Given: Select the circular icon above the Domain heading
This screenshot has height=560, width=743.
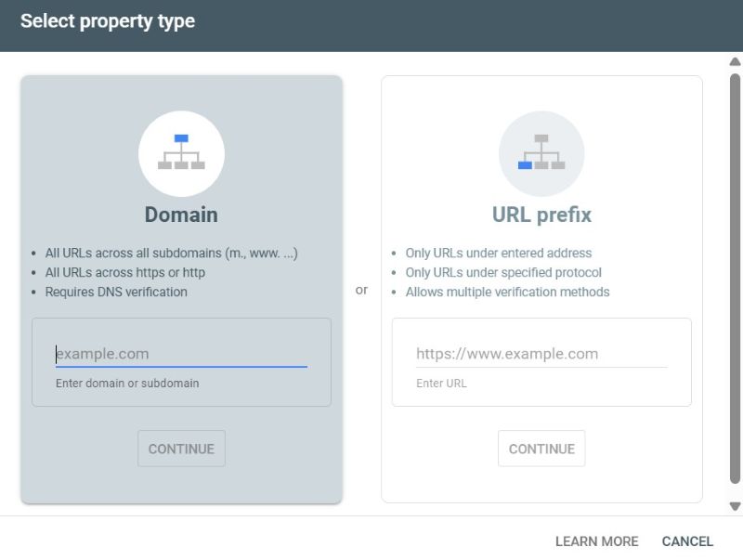Looking at the screenshot, I should 181,153.
